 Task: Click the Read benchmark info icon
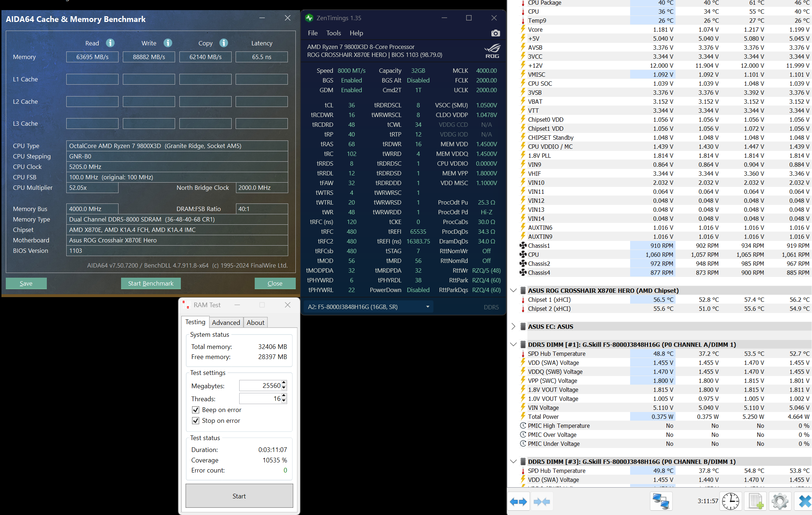coord(110,43)
